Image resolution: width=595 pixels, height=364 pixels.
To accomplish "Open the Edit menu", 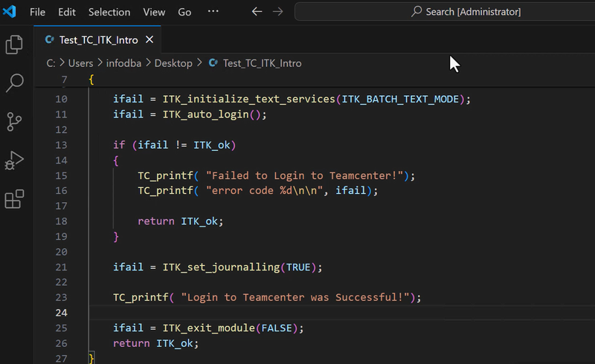I will (67, 12).
